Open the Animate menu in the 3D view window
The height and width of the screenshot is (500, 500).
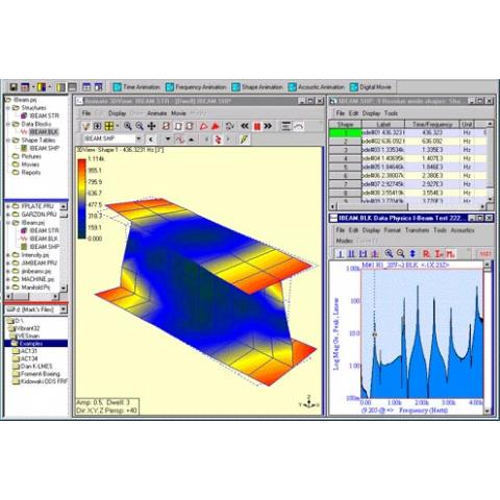[x=157, y=113]
